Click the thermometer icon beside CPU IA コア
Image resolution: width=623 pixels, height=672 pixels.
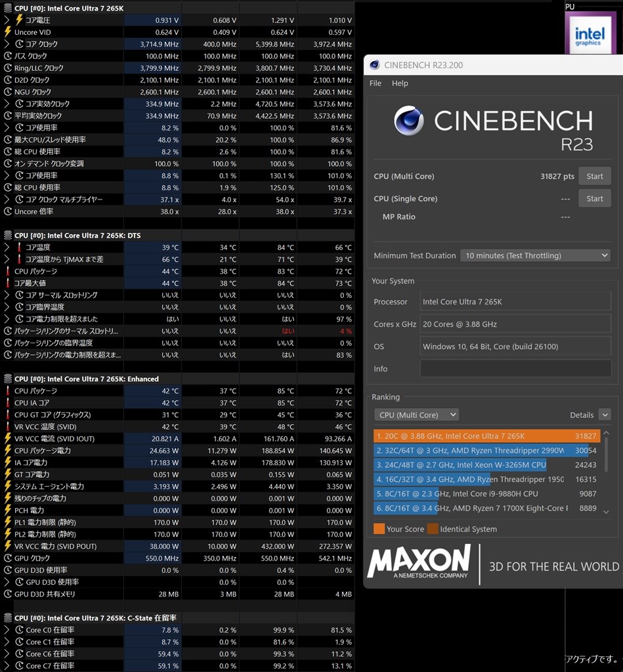pos(8,403)
